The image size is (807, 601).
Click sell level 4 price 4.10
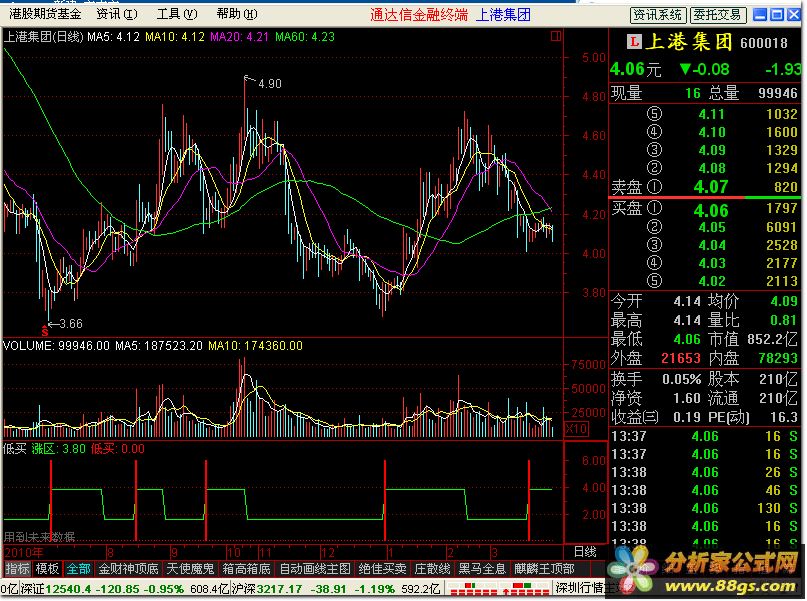tap(711, 132)
